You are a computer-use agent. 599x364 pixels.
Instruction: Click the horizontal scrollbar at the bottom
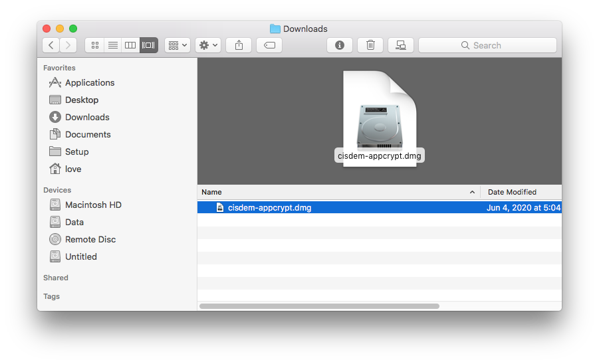pos(319,306)
